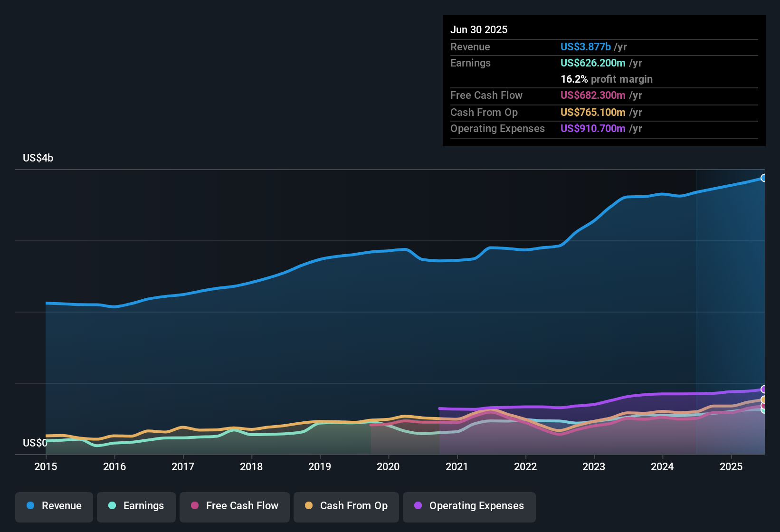Click the Earnings row label in tooltip
The image size is (780, 532).
coord(470,63)
